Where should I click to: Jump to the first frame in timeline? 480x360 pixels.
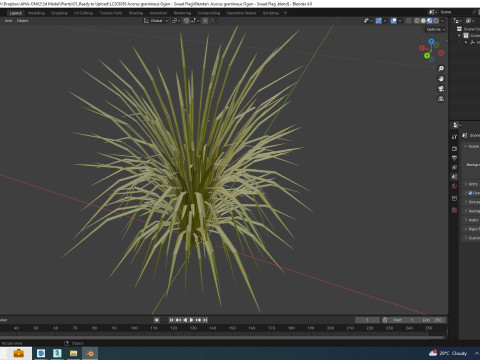click(171, 320)
